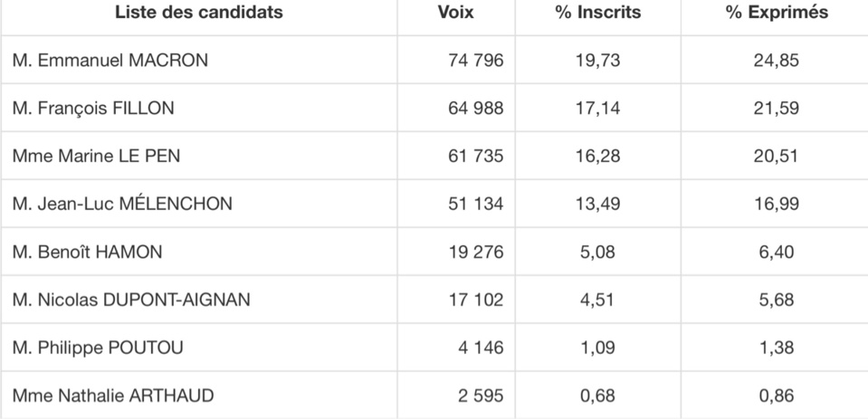Click the Liste des candidats column header
Screen dimensions: 868x419
tap(199, 13)
